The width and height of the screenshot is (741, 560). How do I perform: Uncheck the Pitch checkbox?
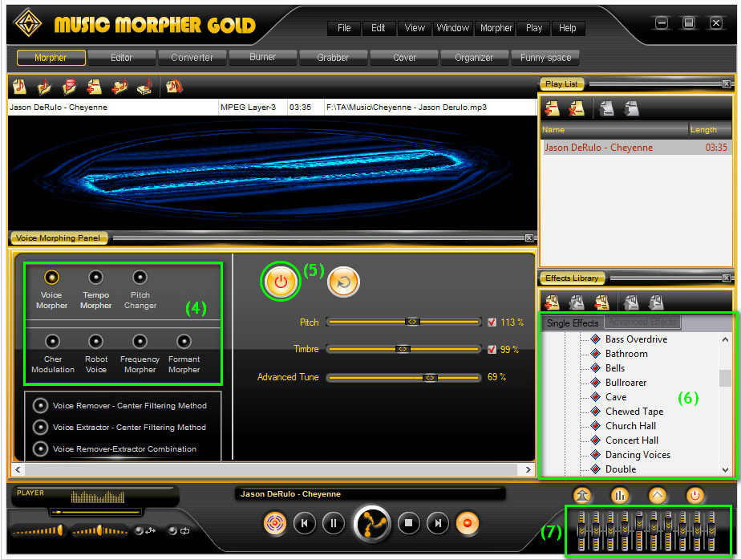coord(492,322)
